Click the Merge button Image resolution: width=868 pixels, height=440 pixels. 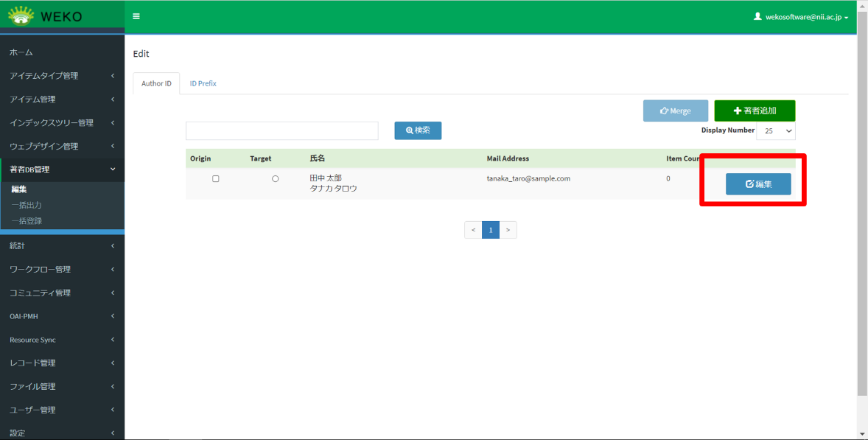[675, 111]
